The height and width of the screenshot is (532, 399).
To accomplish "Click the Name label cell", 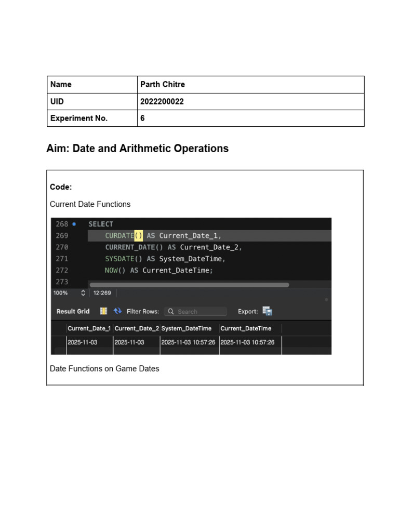I will [92, 85].
